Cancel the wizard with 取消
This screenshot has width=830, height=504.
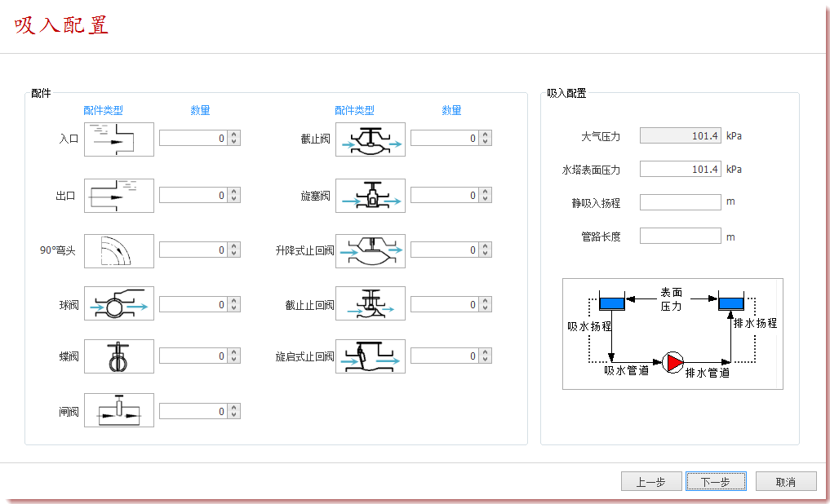click(786, 482)
